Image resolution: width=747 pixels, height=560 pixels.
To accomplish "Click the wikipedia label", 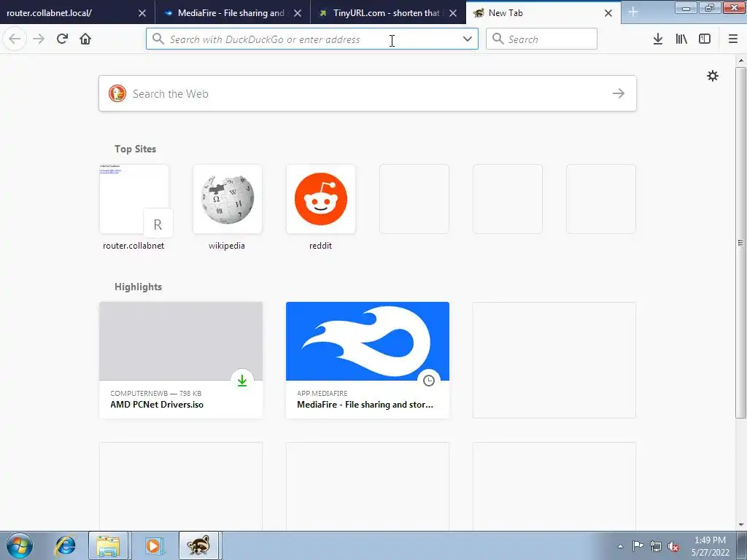I will (227, 246).
